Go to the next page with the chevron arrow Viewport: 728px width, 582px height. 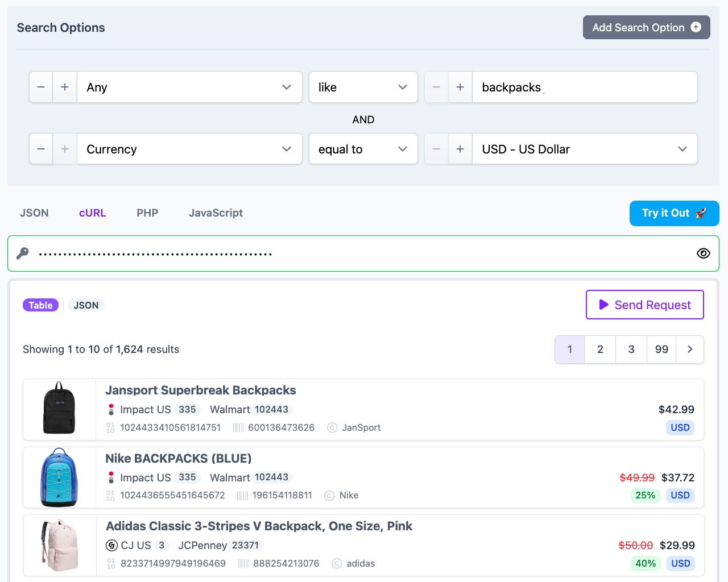click(690, 350)
